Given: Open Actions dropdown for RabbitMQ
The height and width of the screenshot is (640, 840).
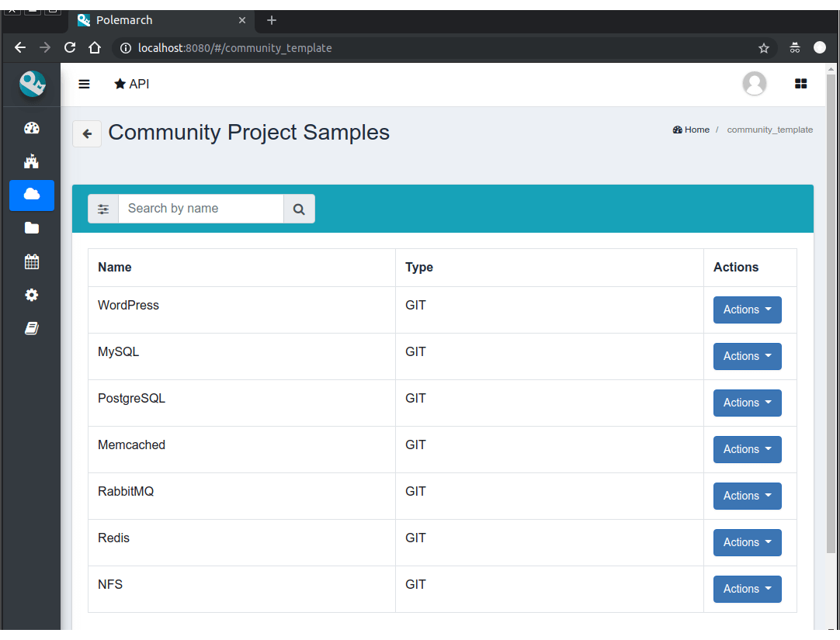Looking at the screenshot, I should pos(748,496).
